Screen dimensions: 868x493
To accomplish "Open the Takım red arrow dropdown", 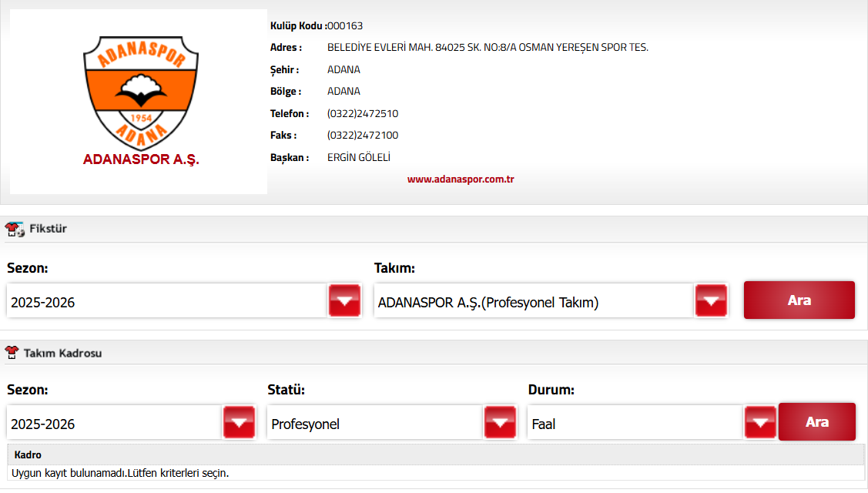I will pos(711,300).
